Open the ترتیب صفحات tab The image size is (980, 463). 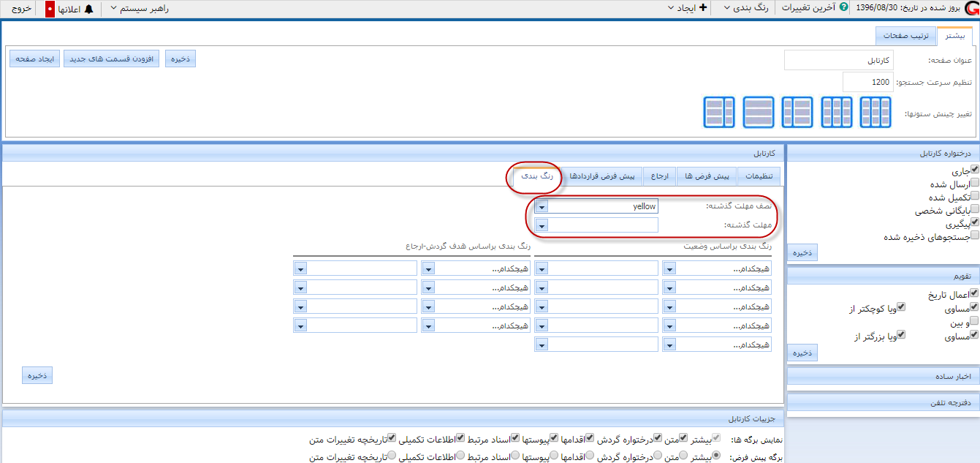905,36
